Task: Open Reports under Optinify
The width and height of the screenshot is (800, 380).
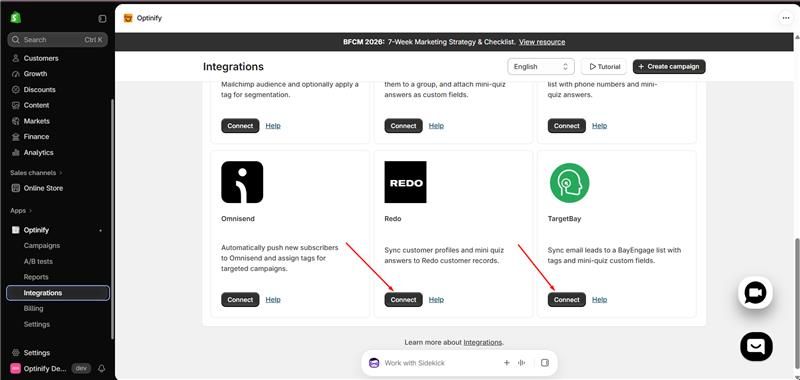Action: [36, 277]
